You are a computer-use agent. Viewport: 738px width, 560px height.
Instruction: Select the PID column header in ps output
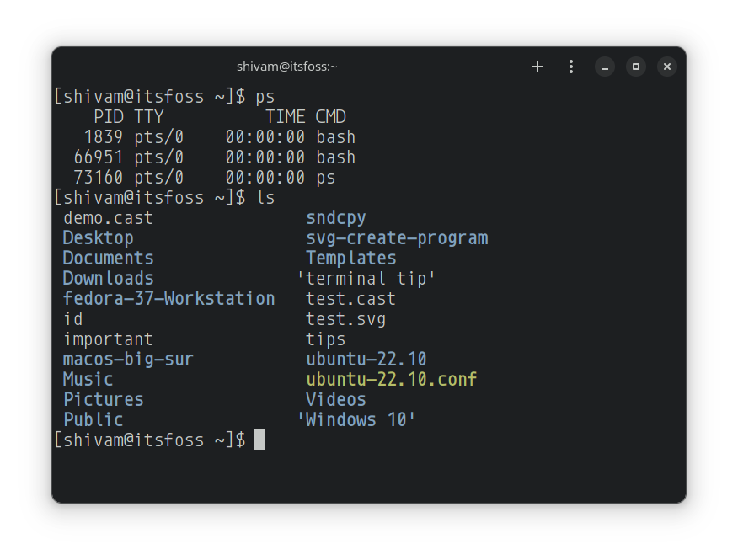pos(108,116)
